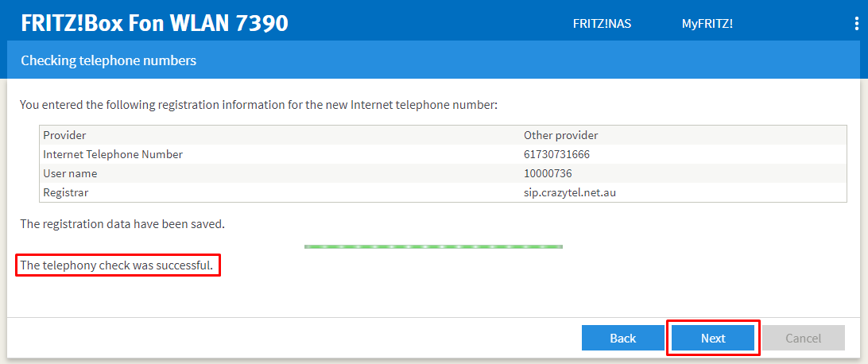This screenshot has height=364, width=868.
Task: Click the "Registrar" row label
Action: (66, 192)
